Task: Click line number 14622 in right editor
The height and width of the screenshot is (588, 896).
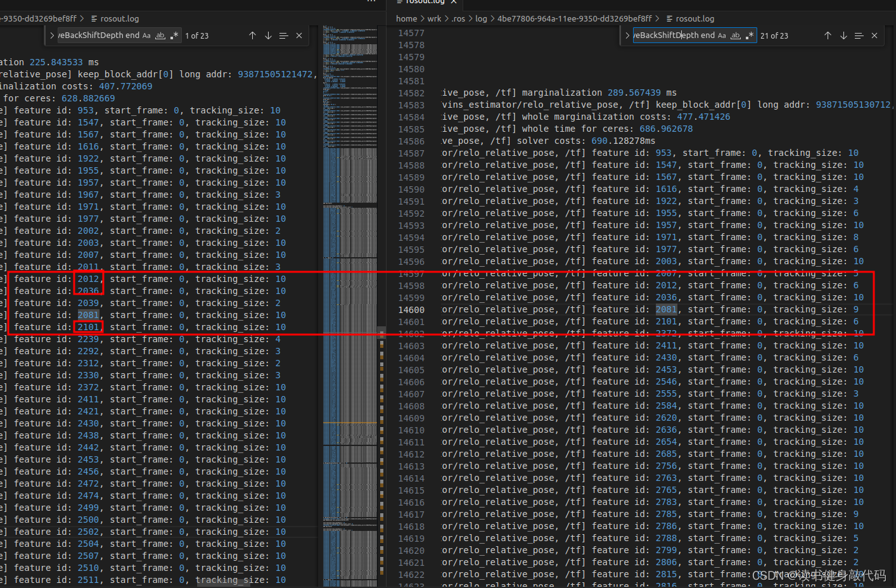Action: coord(411,575)
